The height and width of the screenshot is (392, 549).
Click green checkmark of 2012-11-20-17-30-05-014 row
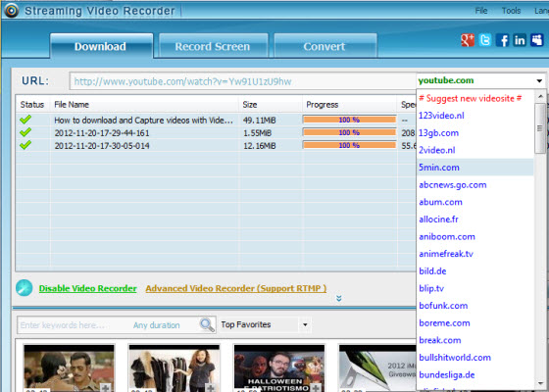tap(25, 145)
